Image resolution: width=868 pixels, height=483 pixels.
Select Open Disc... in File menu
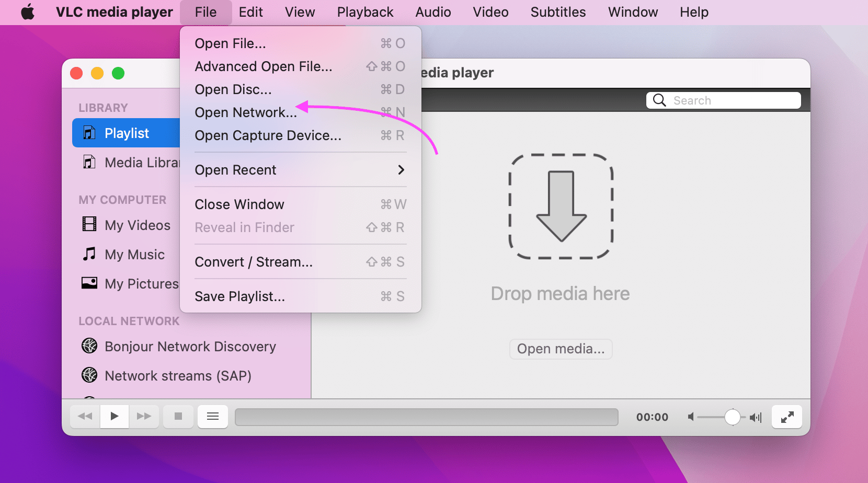coord(301,89)
